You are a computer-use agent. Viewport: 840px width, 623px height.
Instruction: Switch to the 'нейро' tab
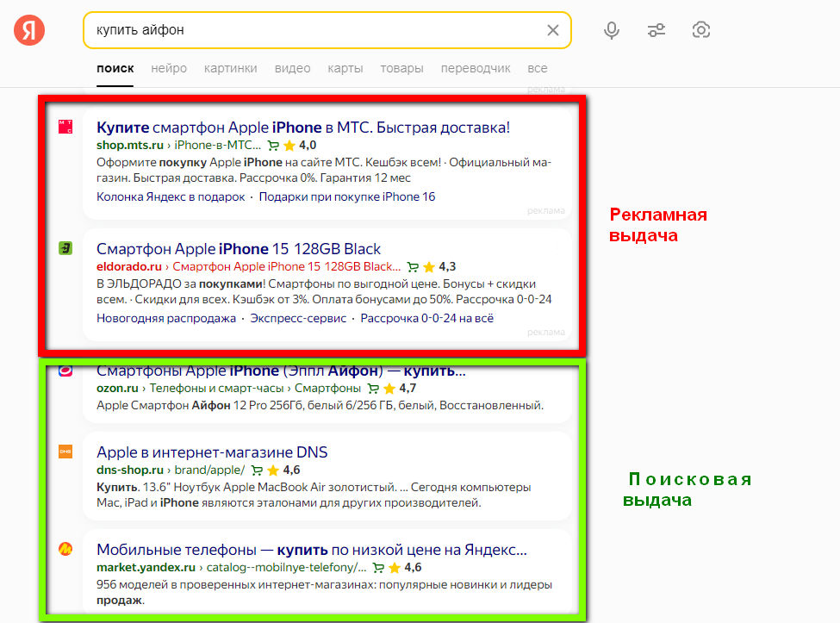tap(169, 69)
